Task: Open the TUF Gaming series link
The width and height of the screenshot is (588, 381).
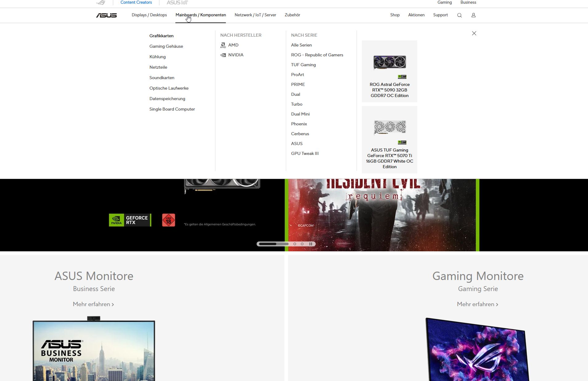Action: pos(303,65)
